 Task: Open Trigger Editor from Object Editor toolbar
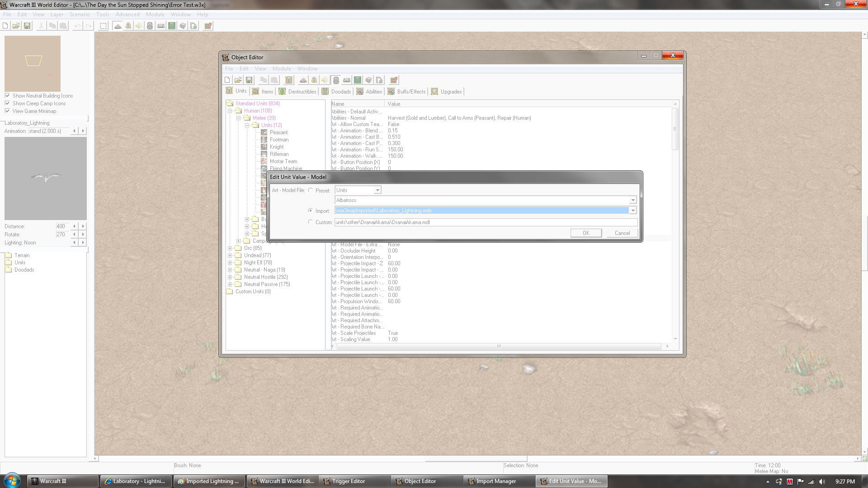pos(314,80)
